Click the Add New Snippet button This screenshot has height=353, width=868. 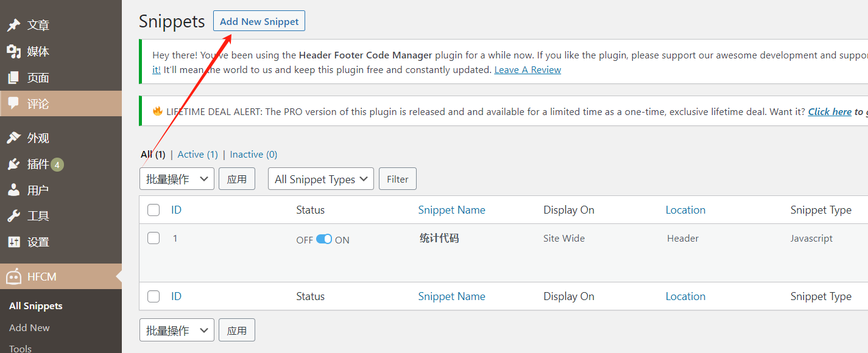[x=259, y=21]
